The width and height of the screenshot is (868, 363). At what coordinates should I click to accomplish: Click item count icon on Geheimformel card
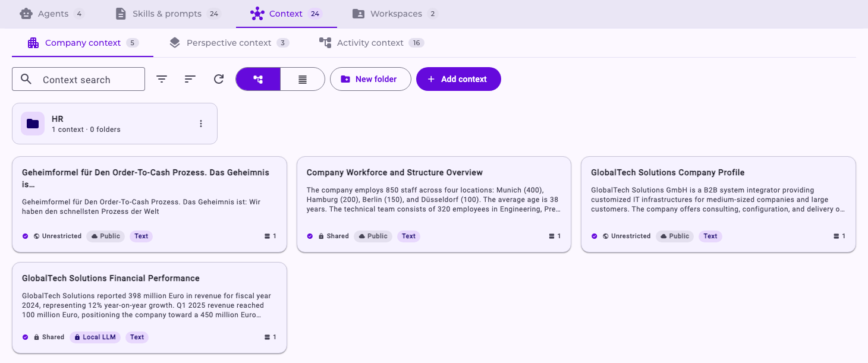click(268, 236)
